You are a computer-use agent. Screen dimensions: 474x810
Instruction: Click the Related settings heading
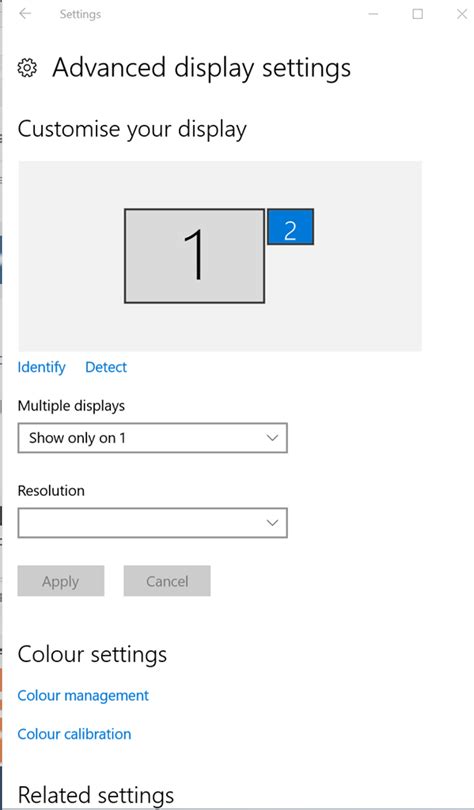(96, 796)
